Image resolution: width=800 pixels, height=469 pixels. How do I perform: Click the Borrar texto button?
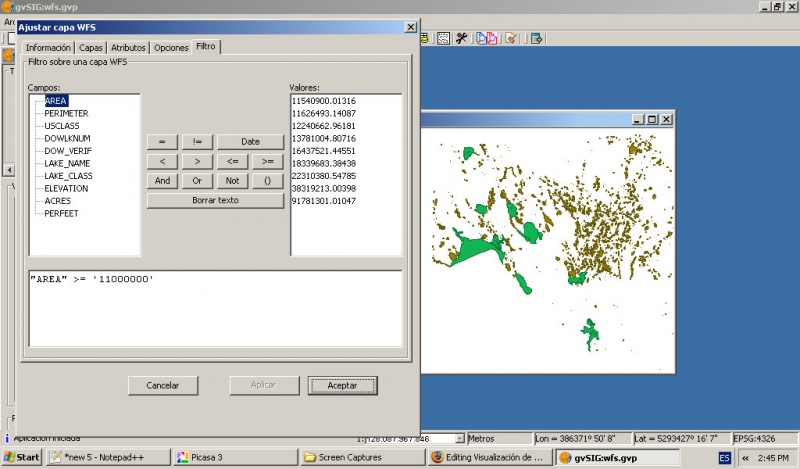click(215, 200)
